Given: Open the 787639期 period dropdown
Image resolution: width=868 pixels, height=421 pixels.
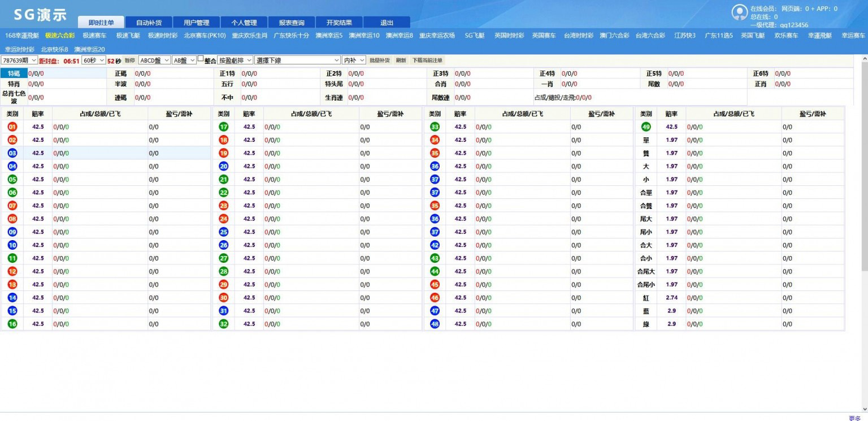Looking at the screenshot, I should [19, 60].
